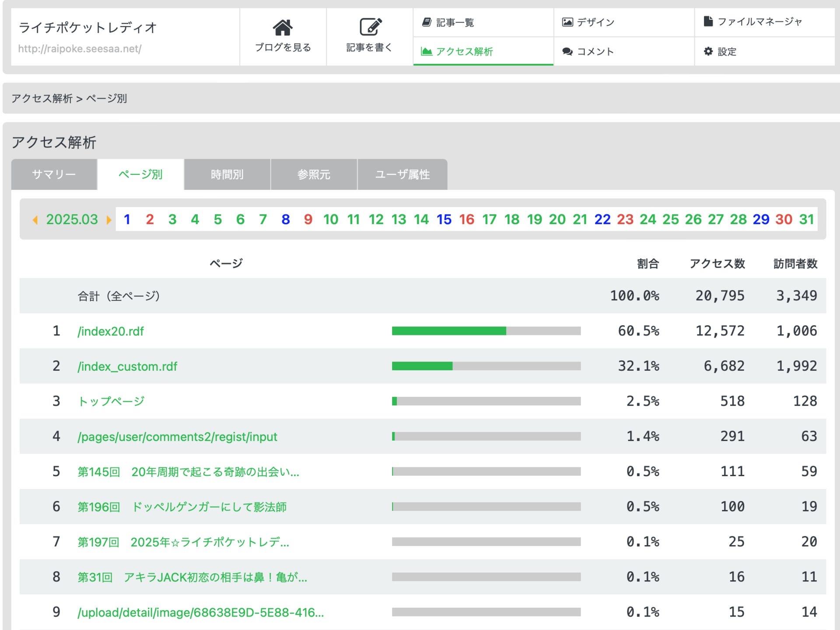840x630 pixels.
Task: Click access count 12,572 for /index20.rdf
Action: coord(720,331)
